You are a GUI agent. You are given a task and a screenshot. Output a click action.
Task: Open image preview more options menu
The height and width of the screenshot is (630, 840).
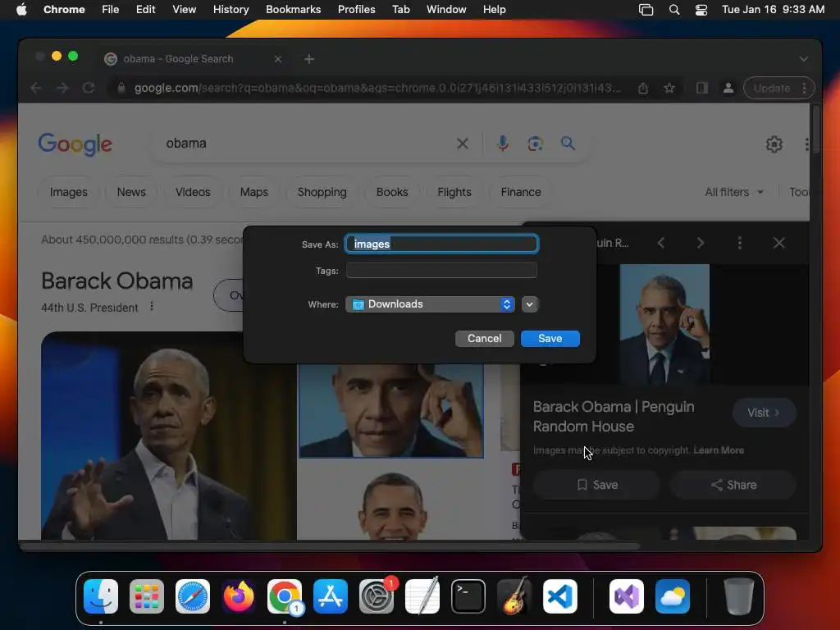(740, 243)
